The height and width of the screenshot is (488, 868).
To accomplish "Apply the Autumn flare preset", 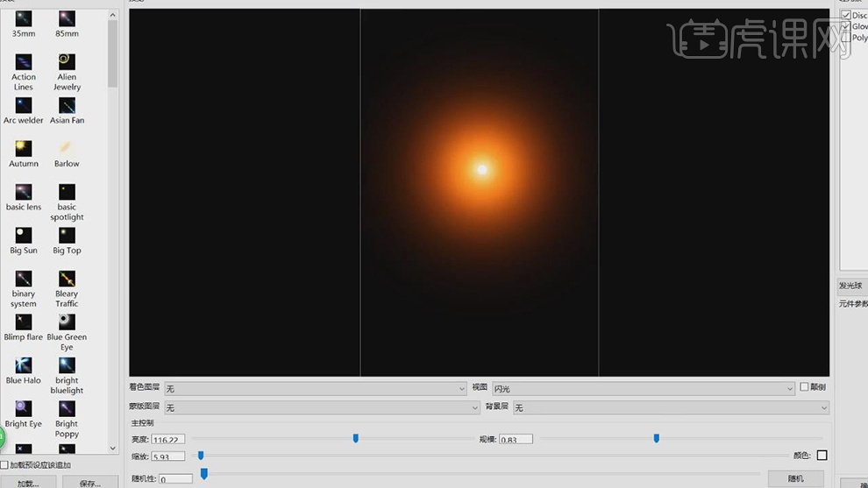I will [x=24, y=154].
